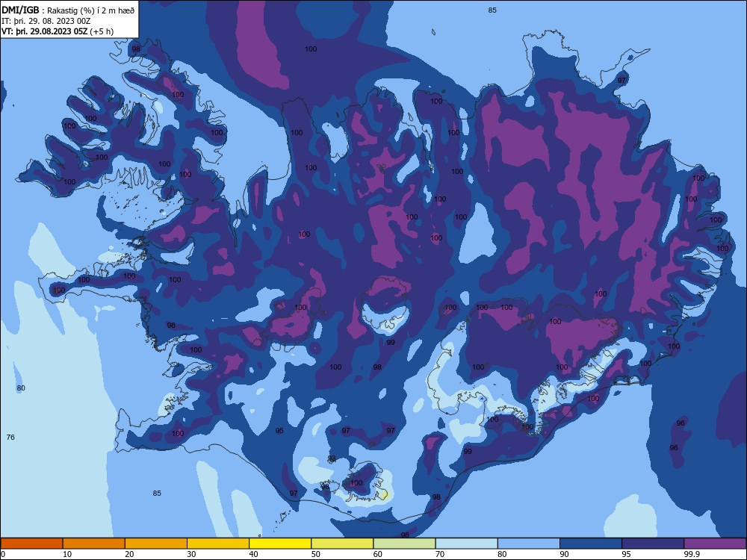Click the map title 'DMI/IGB : Rakastig (%) í 2 m hæð'
Screen dimensions: 747x560
click(x=68, y=10)
